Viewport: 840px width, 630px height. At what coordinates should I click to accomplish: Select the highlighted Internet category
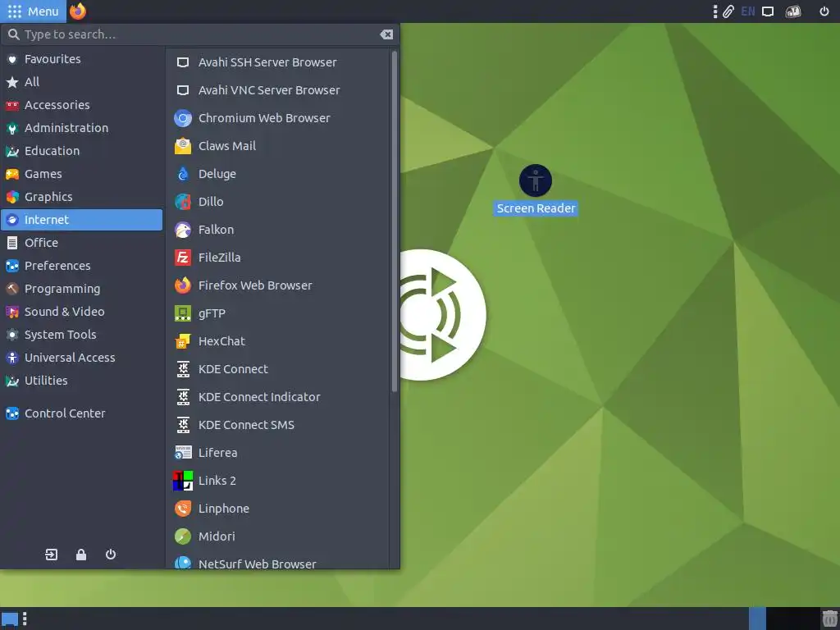81,220
